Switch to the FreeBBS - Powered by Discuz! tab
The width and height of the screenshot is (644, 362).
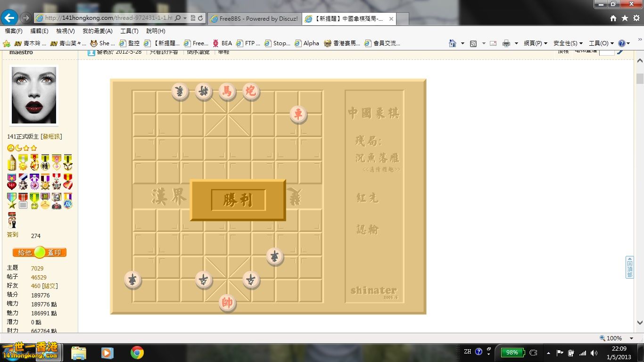255,19
